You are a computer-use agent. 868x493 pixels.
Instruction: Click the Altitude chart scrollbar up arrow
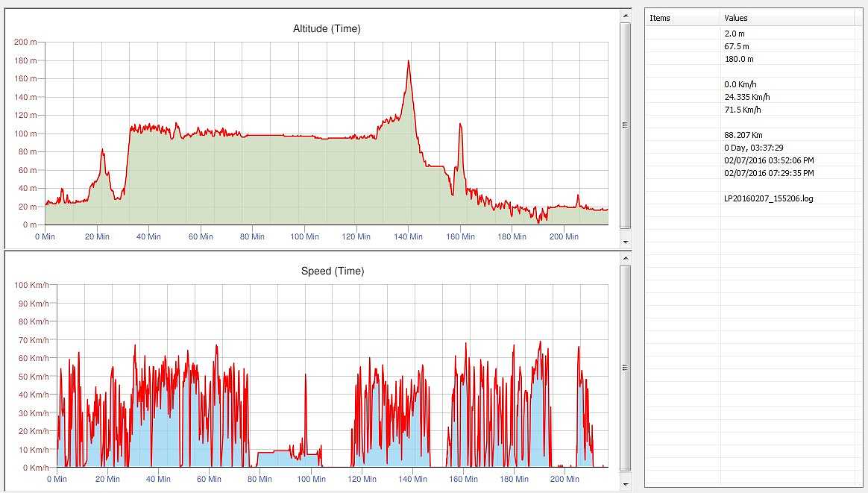625,16
